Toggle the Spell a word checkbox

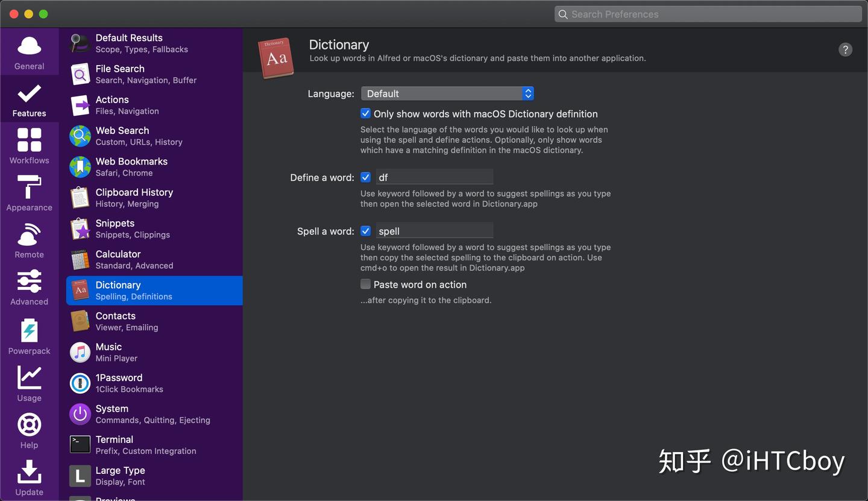365,231
